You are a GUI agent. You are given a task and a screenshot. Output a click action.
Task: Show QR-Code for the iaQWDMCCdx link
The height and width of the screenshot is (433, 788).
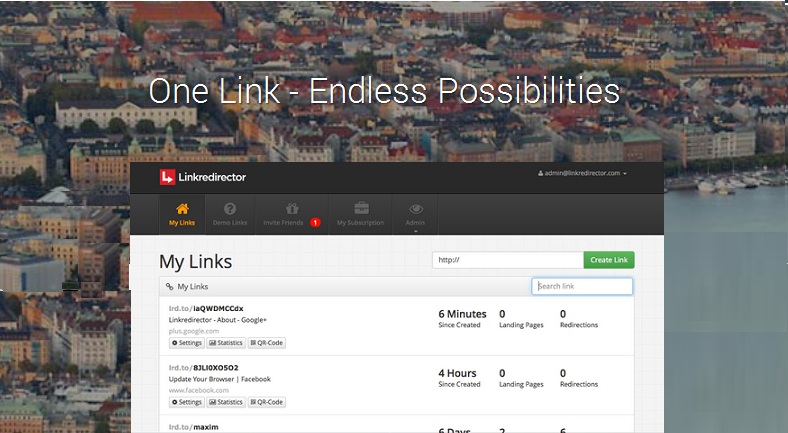coord(267,343)
